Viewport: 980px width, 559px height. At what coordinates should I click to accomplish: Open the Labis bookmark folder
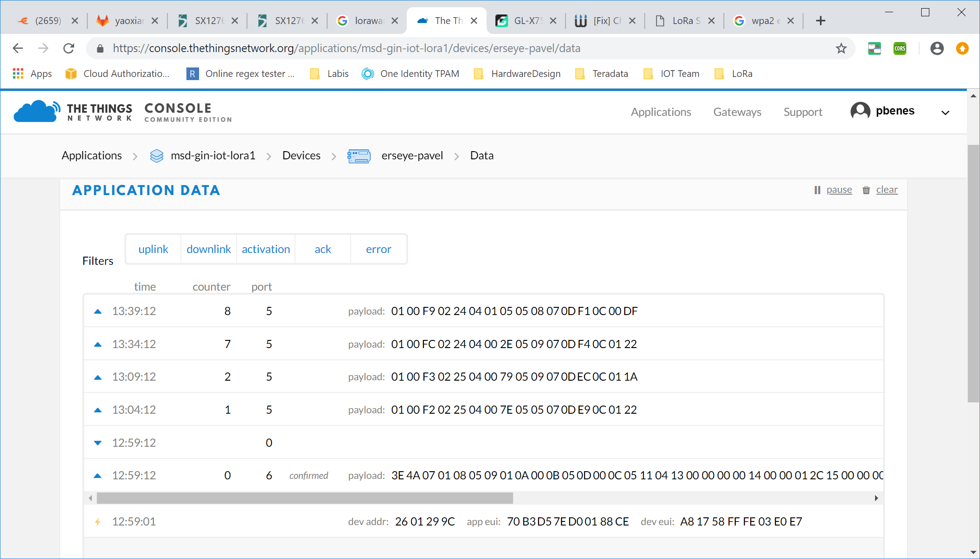click(x=329, y=74)
